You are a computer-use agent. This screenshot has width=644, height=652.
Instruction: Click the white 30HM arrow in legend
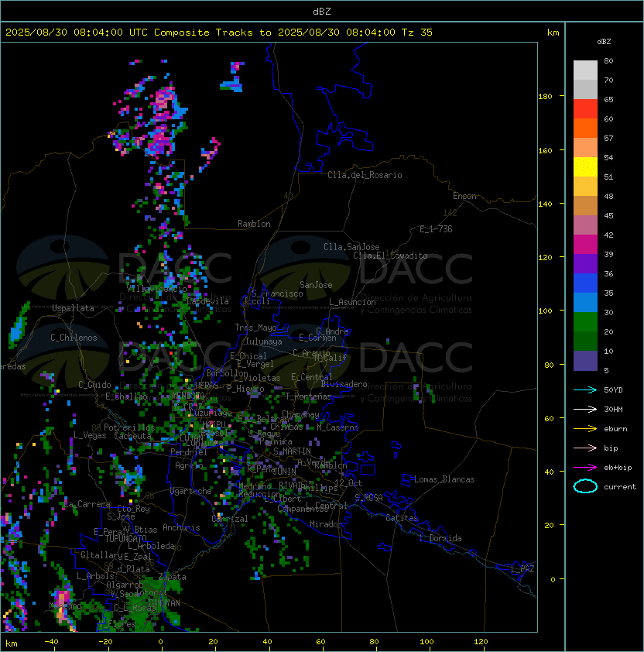(x=585, y=409)
